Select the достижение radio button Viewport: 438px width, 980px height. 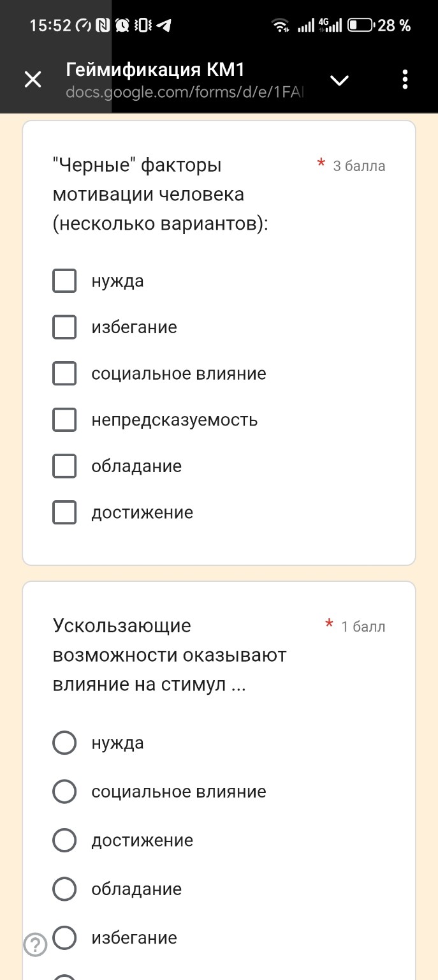64,840
